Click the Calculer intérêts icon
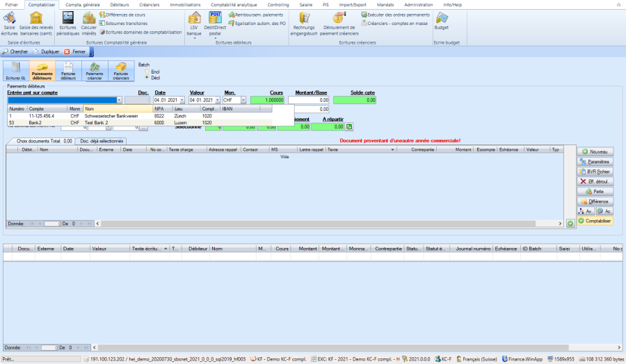 [x=89, y=21]
